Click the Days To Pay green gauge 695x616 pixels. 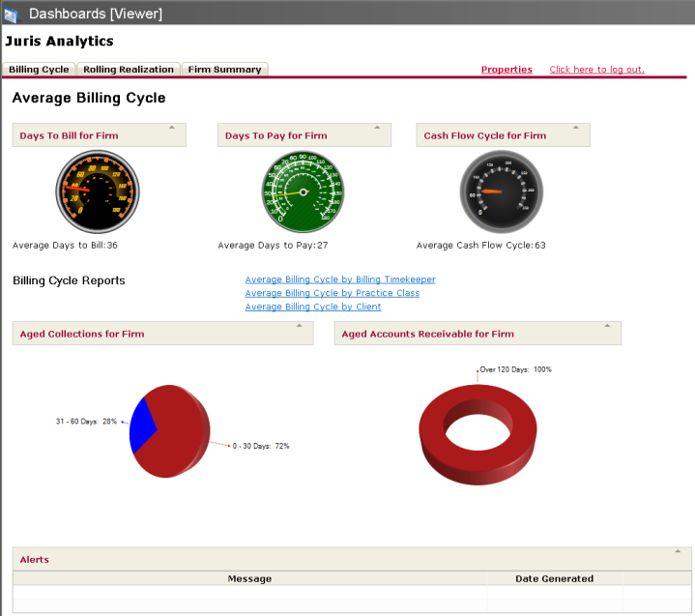[304, 191]
